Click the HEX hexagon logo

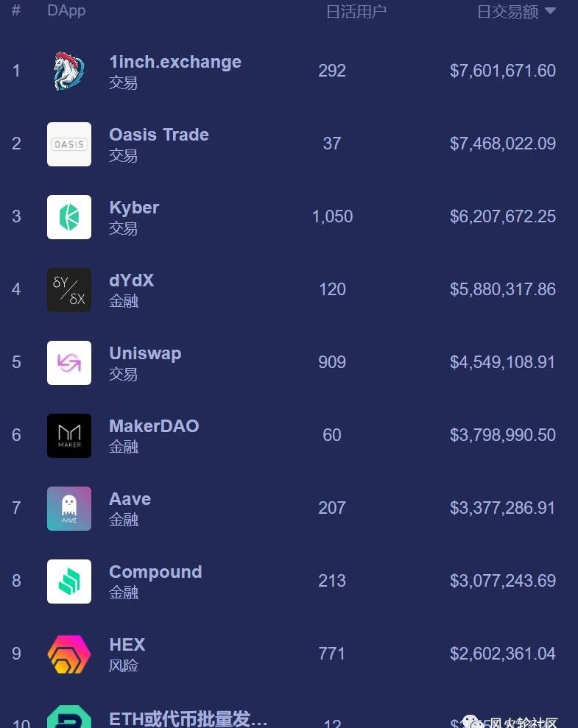[69, 654]
